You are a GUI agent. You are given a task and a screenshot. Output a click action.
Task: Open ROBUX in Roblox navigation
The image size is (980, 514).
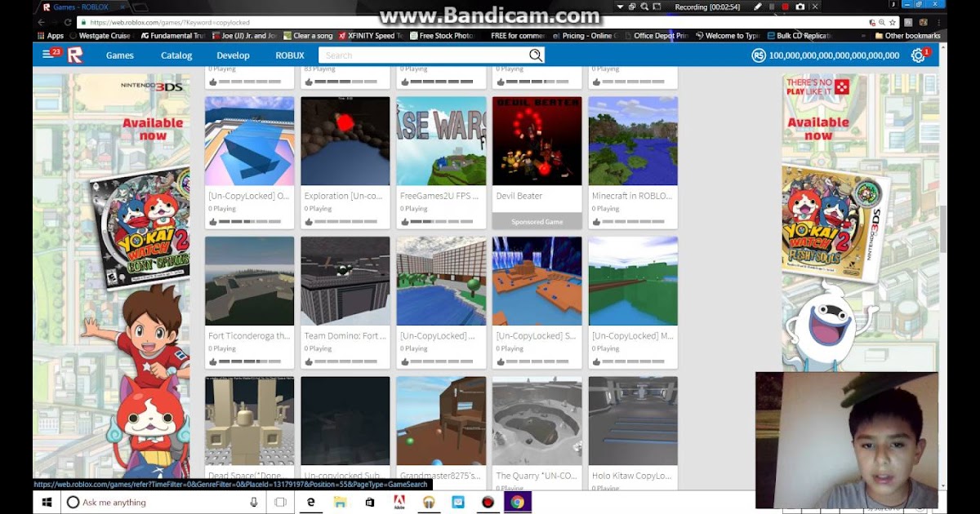point(290,55)
